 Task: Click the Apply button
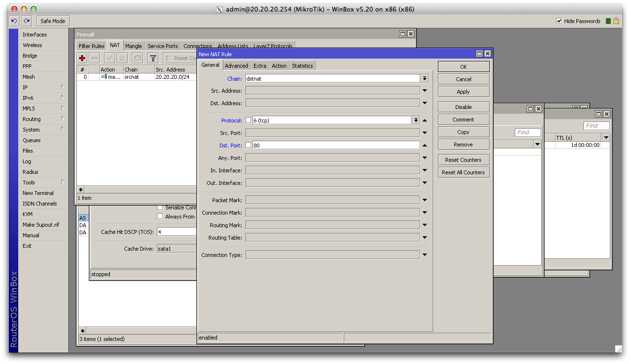click(463, 92)
